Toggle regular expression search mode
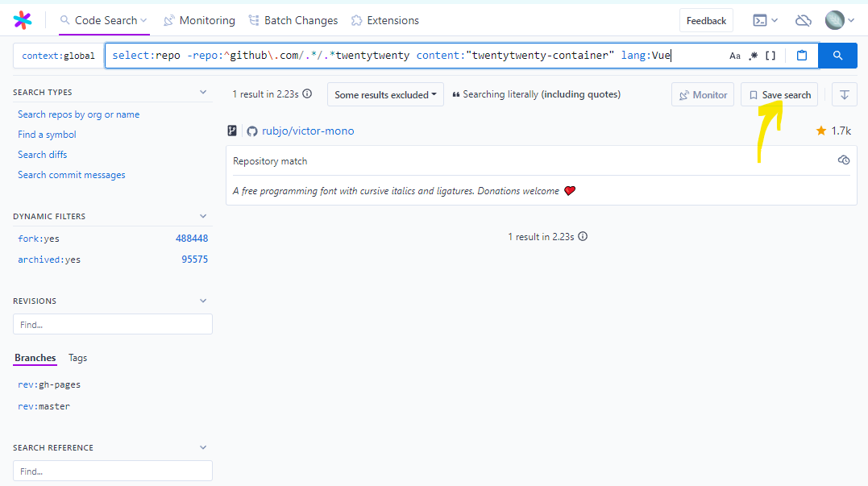 753,56
